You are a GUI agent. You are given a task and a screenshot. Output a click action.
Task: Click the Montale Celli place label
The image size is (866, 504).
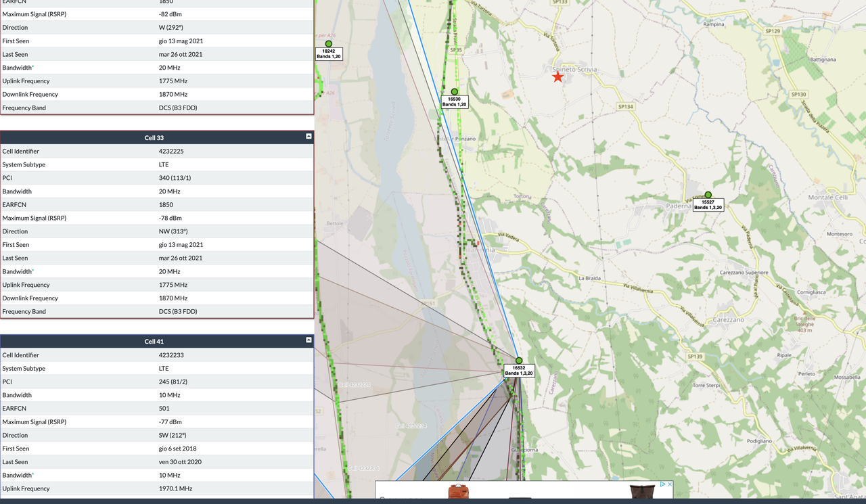click(x=828, y=197)
